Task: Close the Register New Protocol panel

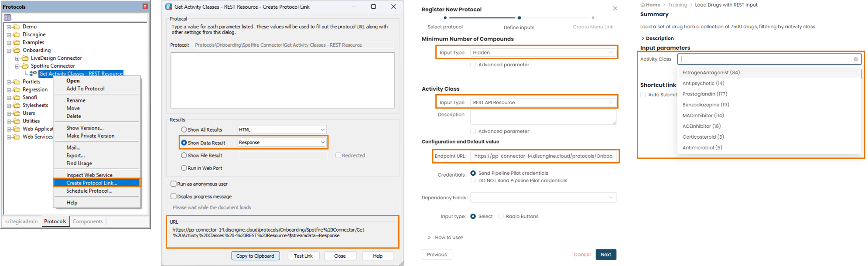Action: click(615, 8)
